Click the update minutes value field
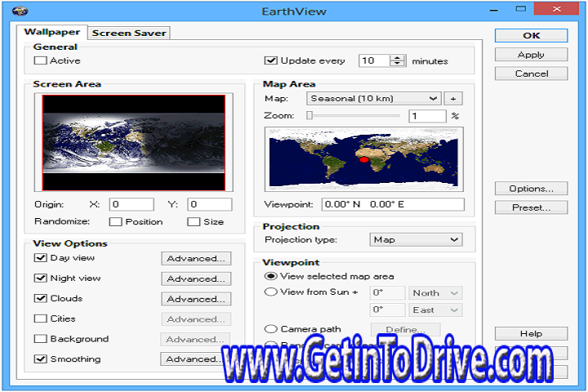 375,60
